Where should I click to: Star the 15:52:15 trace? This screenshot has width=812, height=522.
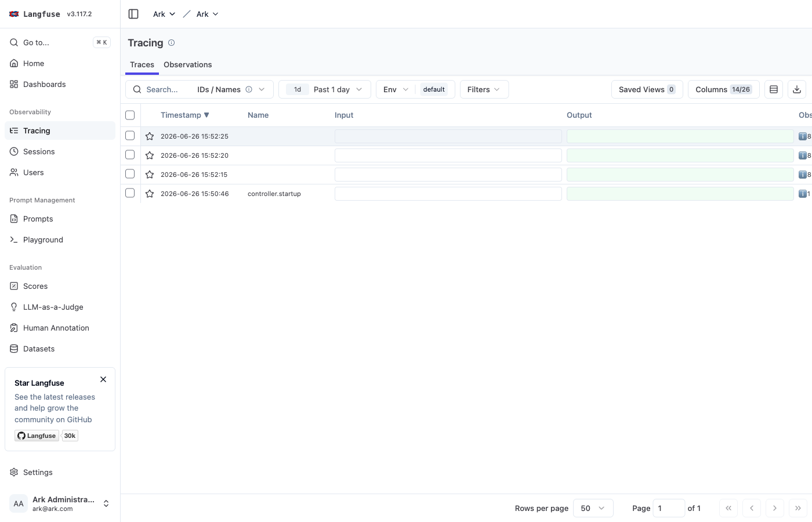tap(150, 175)
